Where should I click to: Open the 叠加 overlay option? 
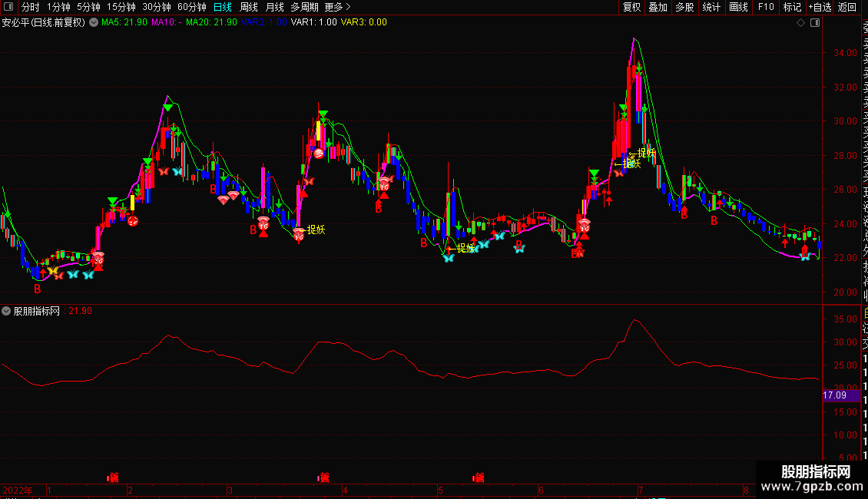click(658, 7)
